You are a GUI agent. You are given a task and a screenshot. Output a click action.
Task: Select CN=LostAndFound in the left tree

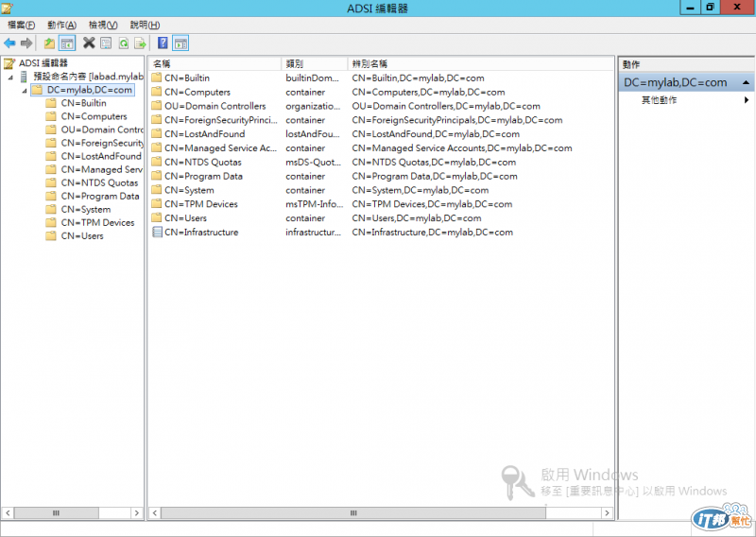[x=101, y=156]
